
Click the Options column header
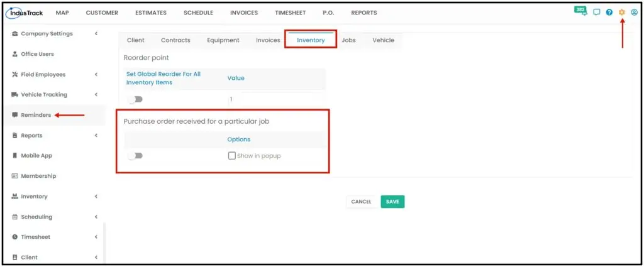[x=238, y=139]
